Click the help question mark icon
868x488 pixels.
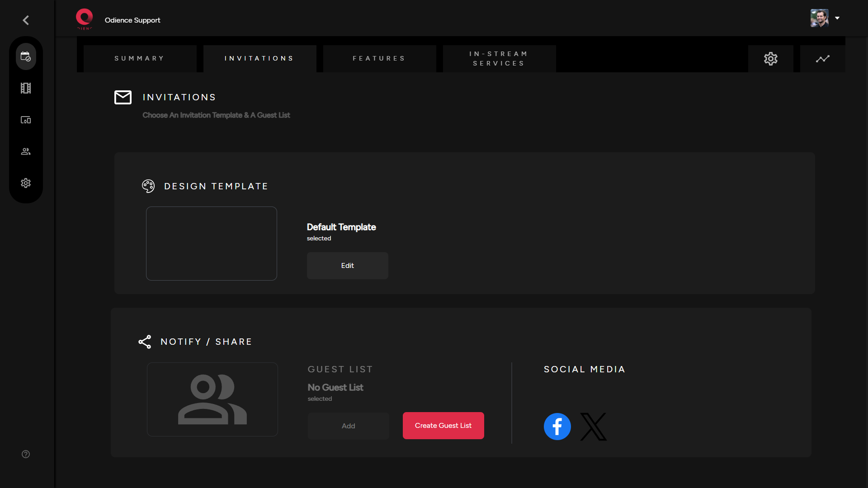coord(26,454)
